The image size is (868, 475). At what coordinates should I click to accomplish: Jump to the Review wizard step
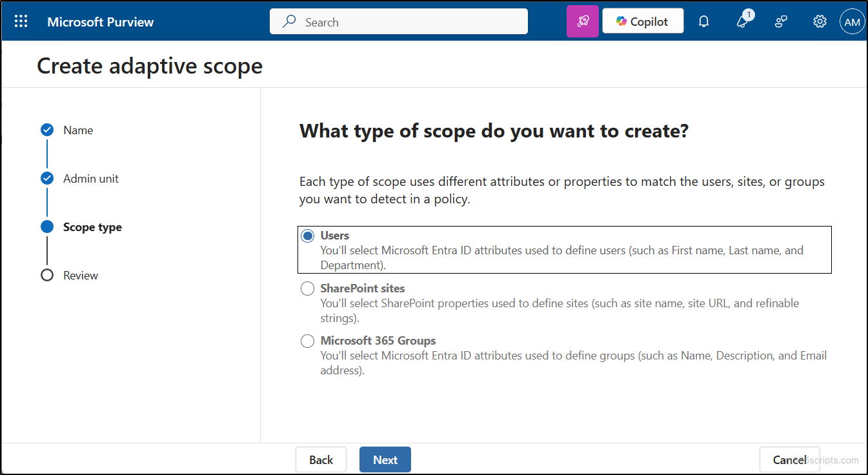click(81, 275)
